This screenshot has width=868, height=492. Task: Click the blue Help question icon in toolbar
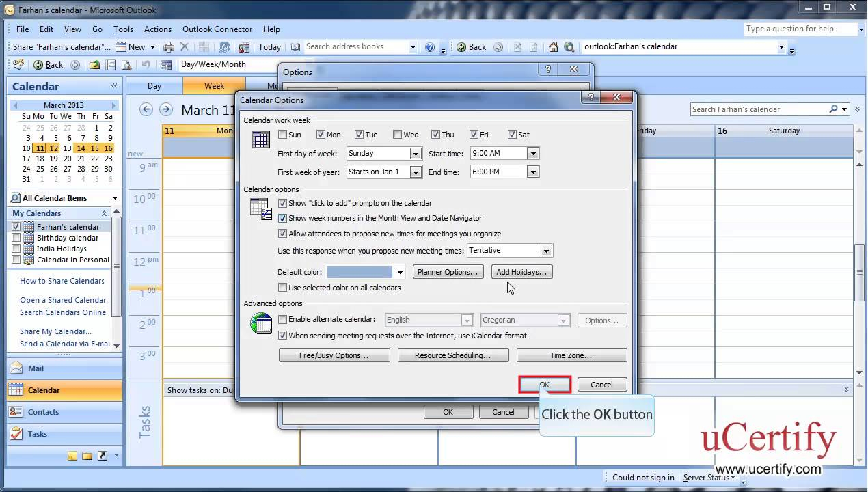(430, 47)
